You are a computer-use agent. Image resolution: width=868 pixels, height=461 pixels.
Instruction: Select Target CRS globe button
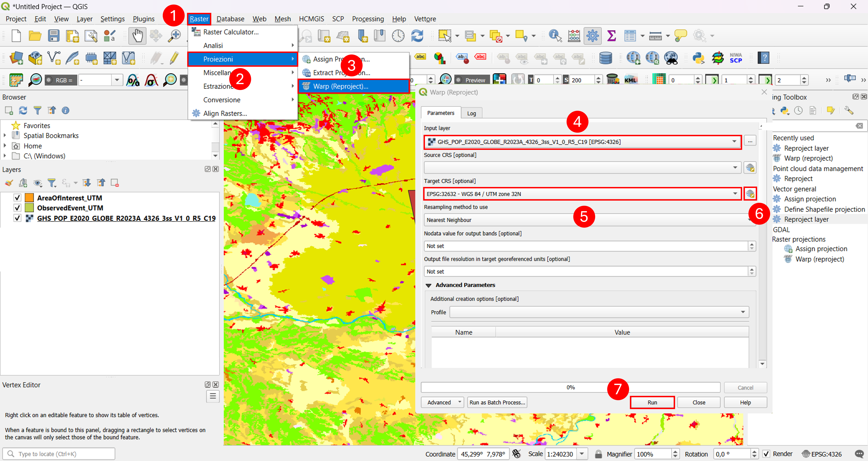click(750, 194)
